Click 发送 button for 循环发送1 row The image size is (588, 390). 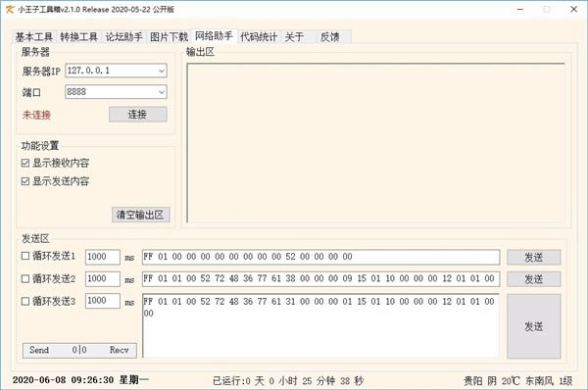click(x=534, y=258)
